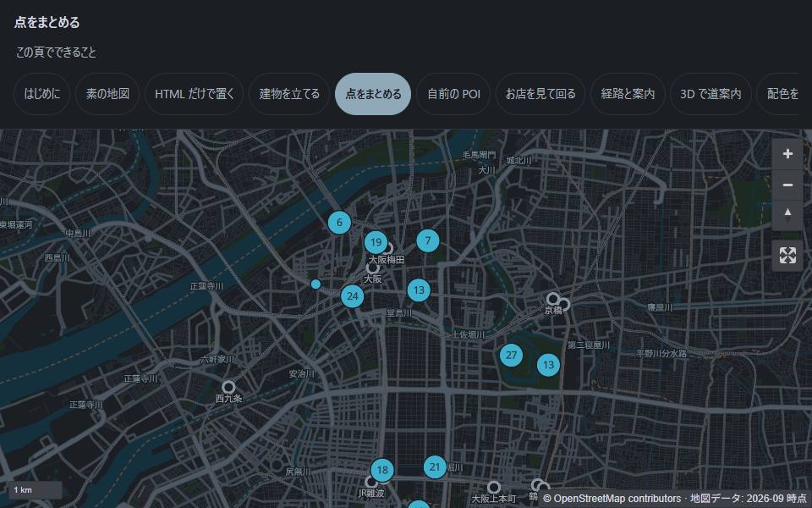Click the 尻無川 river label

tap(299, 472)
